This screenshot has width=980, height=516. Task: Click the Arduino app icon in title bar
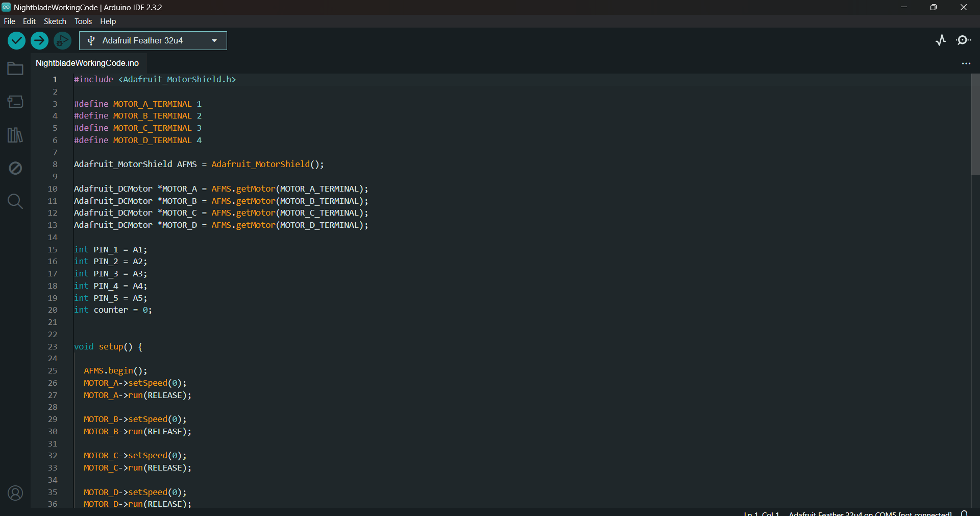(x=6, y=7)
